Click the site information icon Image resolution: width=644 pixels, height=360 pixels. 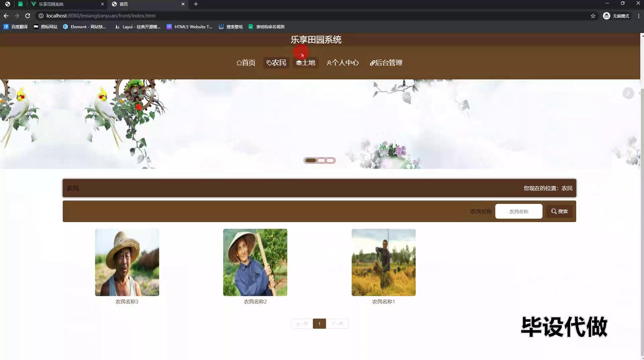pos(41,16)
